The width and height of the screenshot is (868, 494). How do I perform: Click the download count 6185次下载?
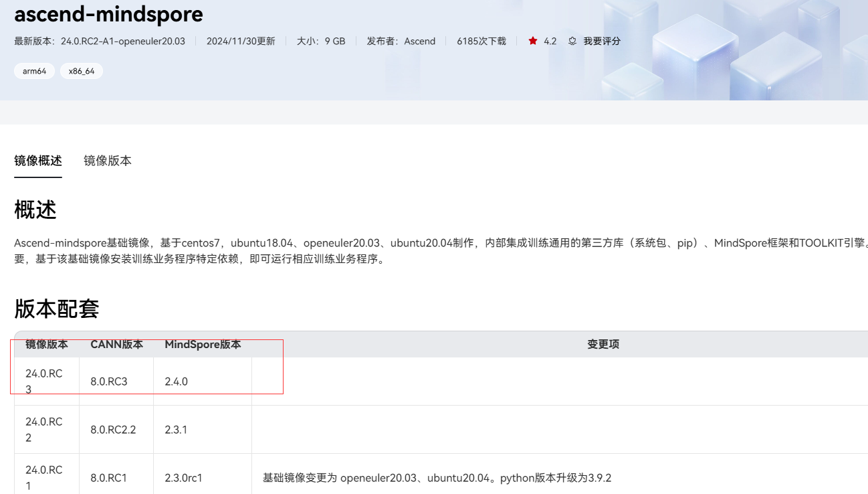click(481, 41)
